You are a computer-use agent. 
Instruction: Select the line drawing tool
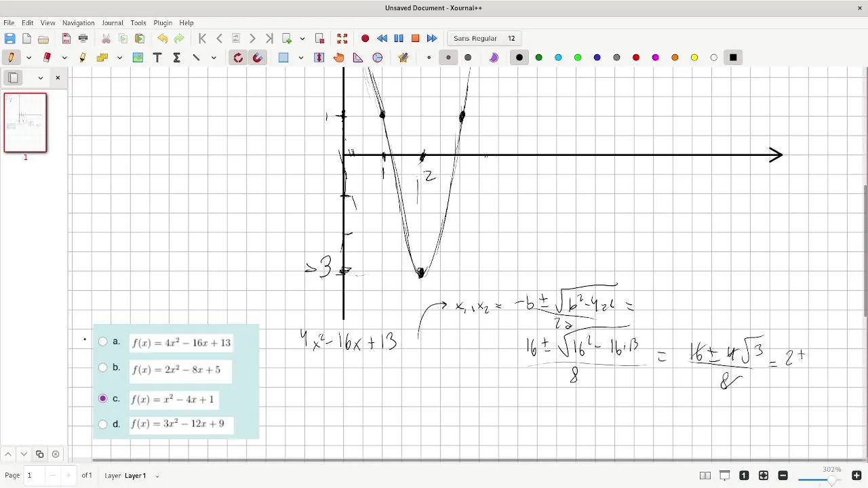click(x=197, y=58)
